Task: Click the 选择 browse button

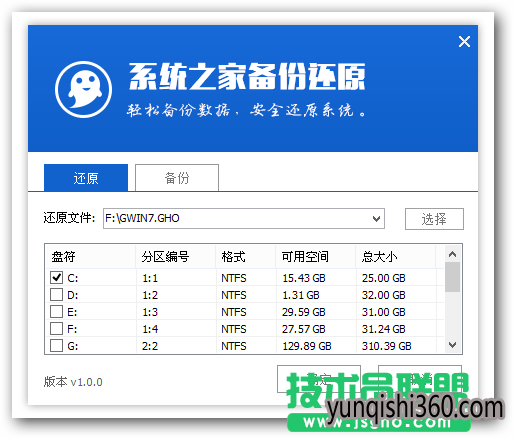Action: pos(434,219)
